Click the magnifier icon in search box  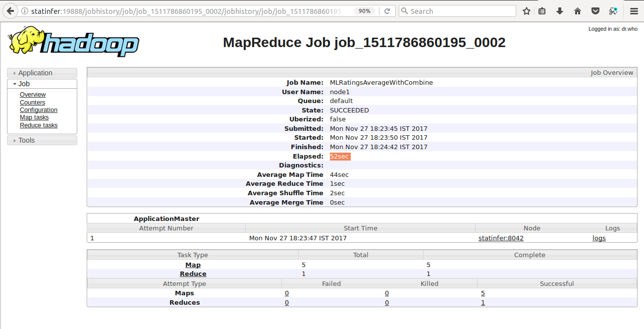click(404, 11)
